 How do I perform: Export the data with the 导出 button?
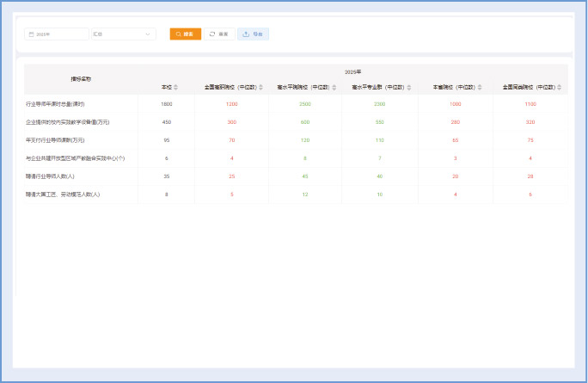253,34
